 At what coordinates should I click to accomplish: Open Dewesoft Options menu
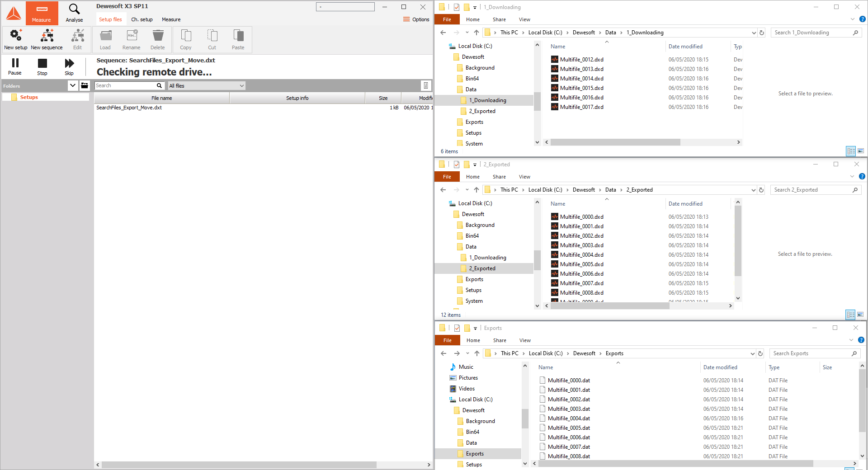coord(416,19)
